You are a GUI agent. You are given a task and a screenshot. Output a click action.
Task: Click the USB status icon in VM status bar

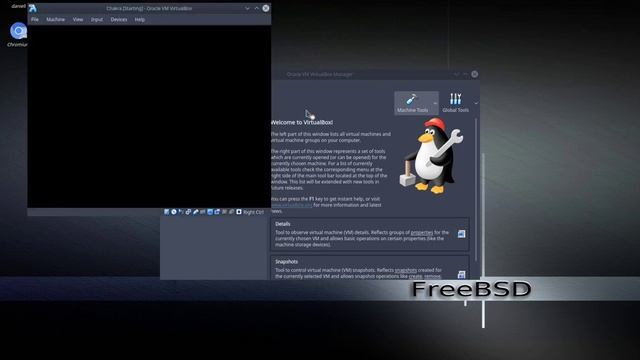[x=196, y=212]
